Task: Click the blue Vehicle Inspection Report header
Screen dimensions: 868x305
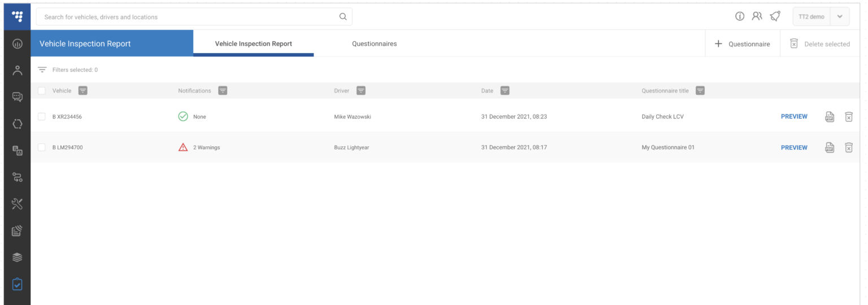Action: click(x=112, y=43)
